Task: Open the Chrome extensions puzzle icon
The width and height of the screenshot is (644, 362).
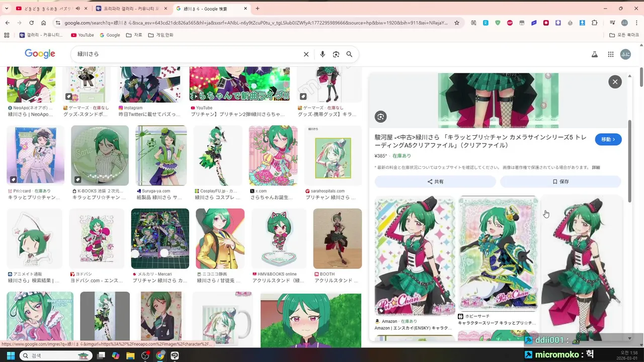Action: (595, 23)
